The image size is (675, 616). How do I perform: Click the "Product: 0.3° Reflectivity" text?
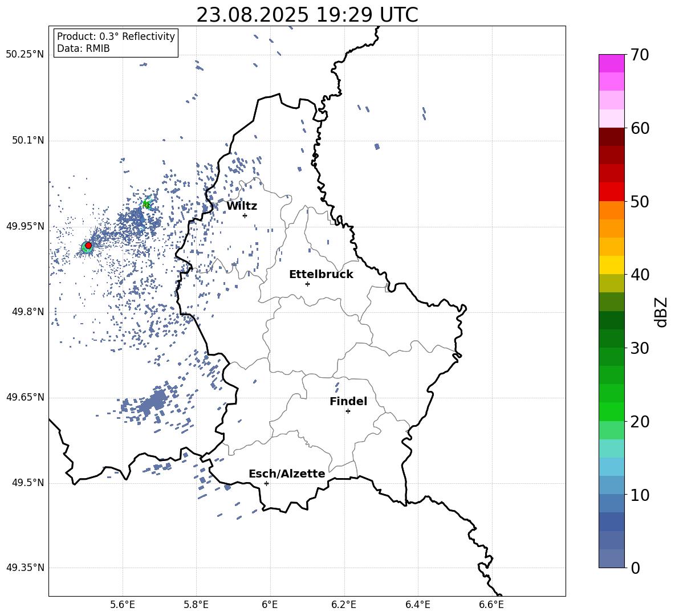point(116,36)
